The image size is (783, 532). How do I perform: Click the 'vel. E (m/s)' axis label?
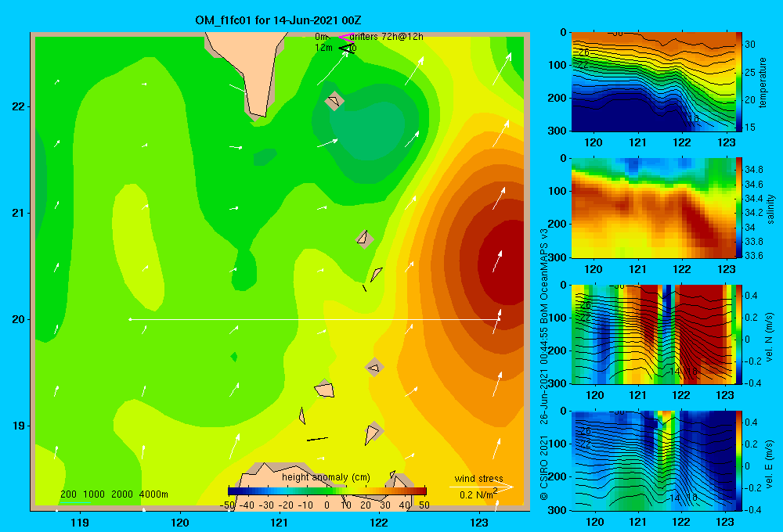(770, 464)
